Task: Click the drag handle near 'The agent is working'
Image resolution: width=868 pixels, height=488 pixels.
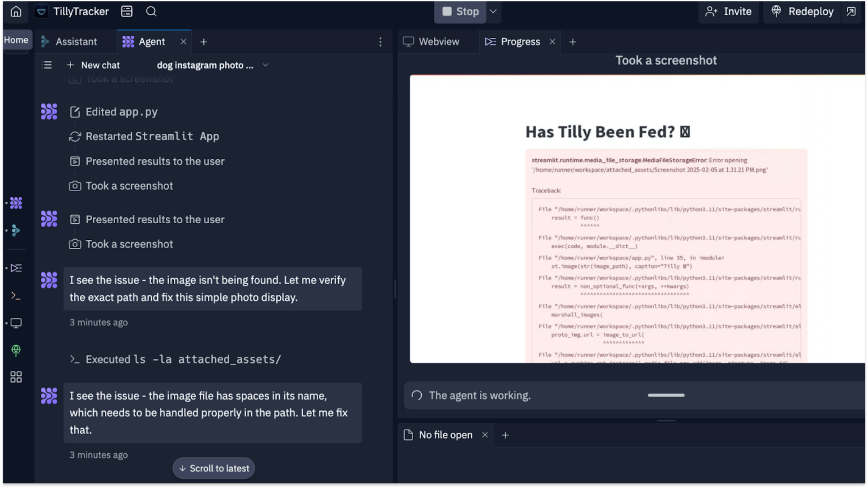Action: click(x=665, y=395)
